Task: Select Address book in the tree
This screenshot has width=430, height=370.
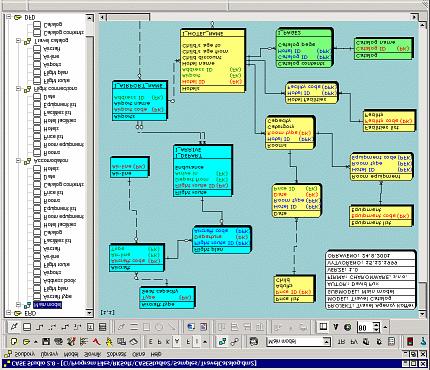Action: pos(60,281)
